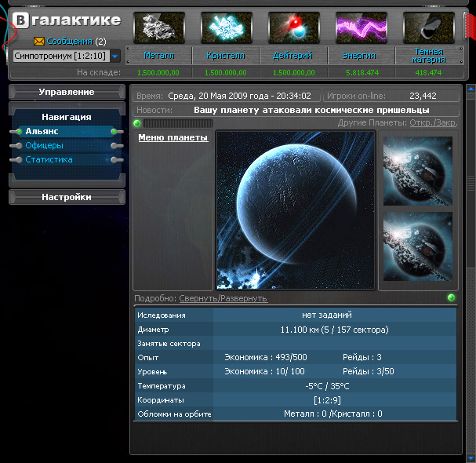Screen dimensions: 476x463
Task: Click the green indicator beside news bar
Action: [137, 123]
